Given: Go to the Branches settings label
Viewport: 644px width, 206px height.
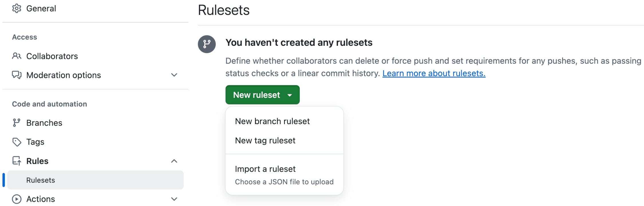Looking at the screenshot, I should pyautogui.click(x=44, y=123).
